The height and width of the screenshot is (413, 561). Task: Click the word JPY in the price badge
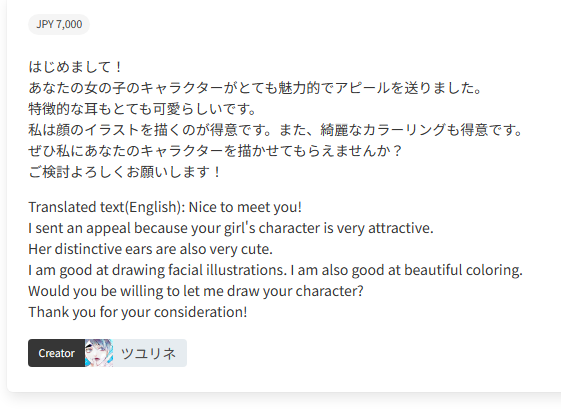tap(45, 24)
